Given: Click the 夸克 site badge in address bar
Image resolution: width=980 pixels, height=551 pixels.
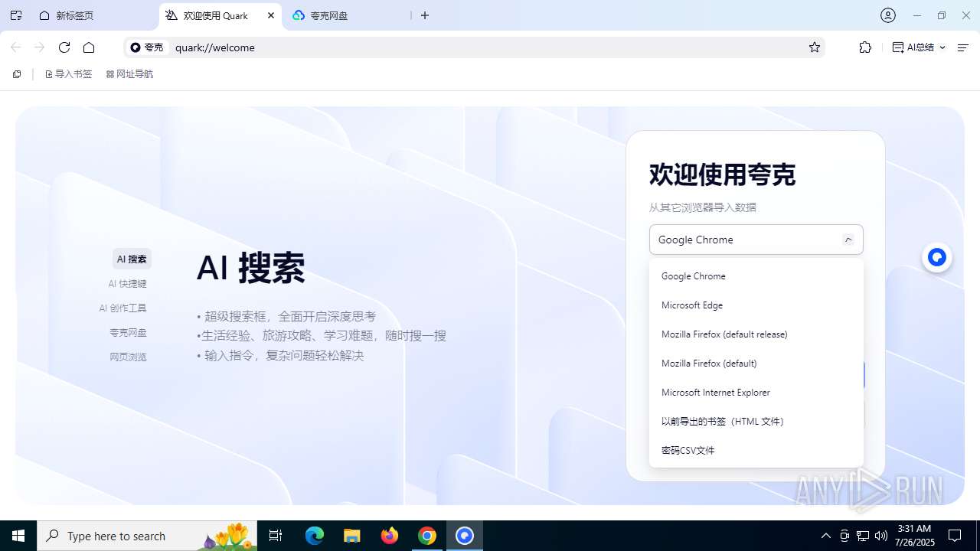Looking at the screenshot, I should 147,47.
